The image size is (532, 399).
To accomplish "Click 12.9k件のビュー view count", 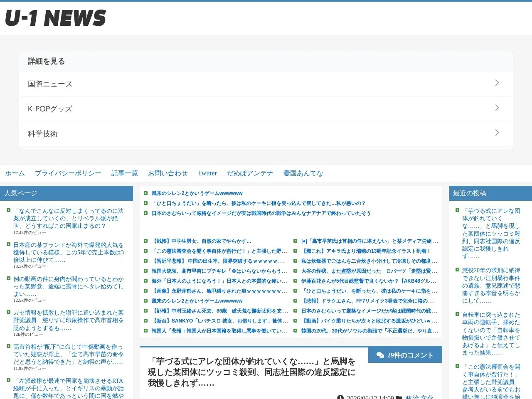I will [30, 300].
